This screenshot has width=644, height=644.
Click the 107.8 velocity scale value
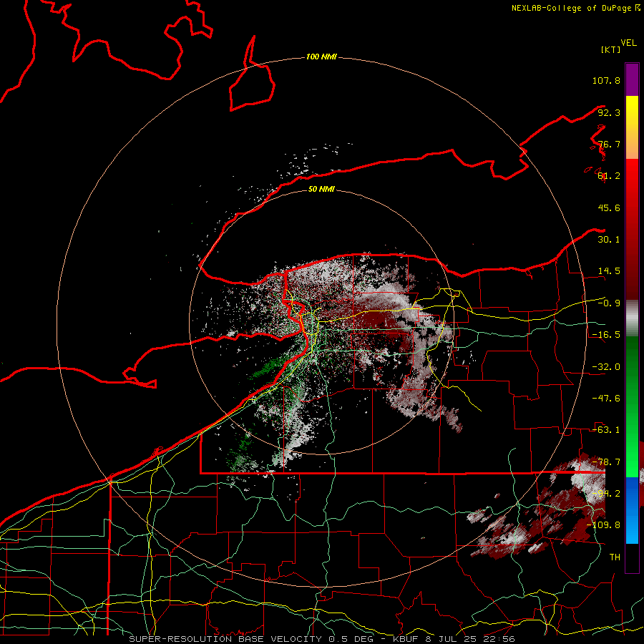[x=606, y=80]
